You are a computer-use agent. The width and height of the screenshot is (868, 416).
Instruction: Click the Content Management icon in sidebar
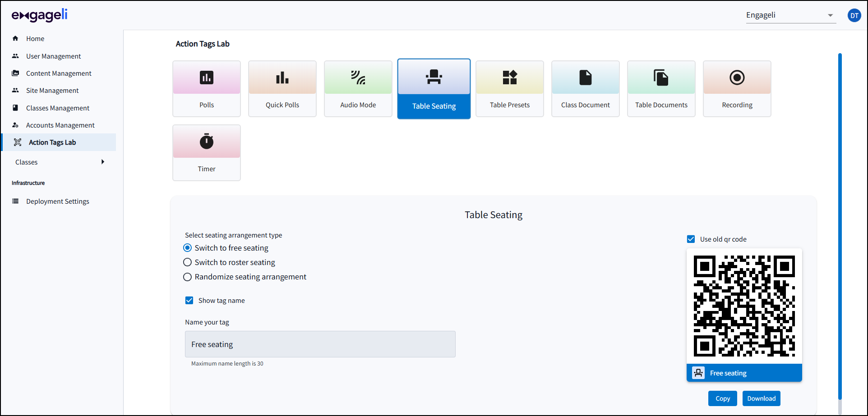(15, 73)
